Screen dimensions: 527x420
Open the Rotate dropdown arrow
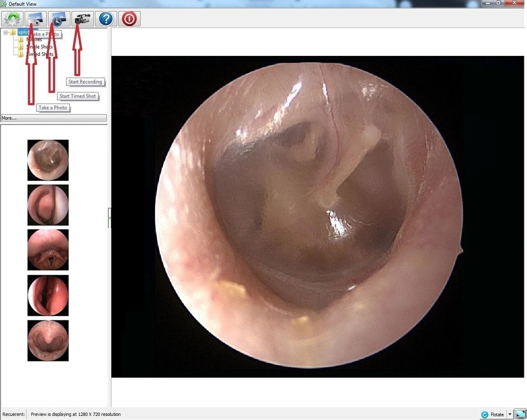[x=510, y=414]
